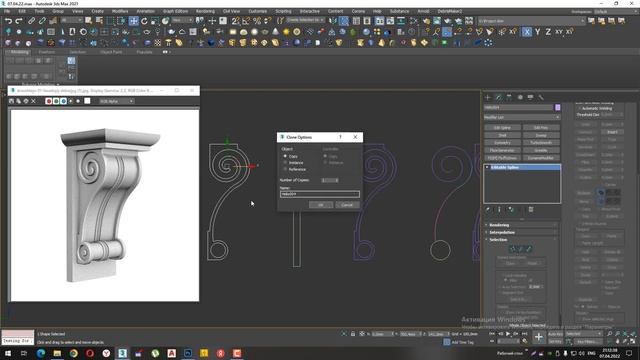Viewport: 640px width, 360px height.
Task: Click the Z axis constraint button
Action: [548, 31]
